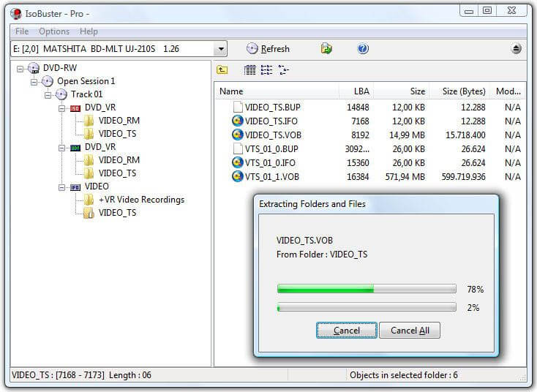Sort by the Size (Bytes) column header
Viewport: 537px width, 392px height.
(x=464, y=91)
